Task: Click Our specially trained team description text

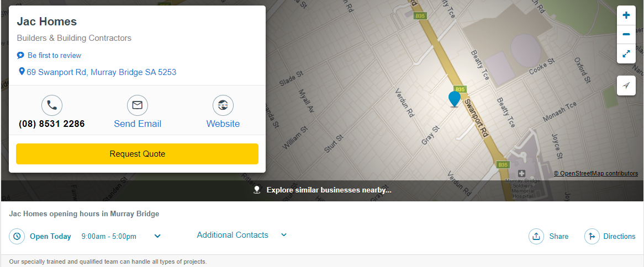Action: tap(108, 261)
